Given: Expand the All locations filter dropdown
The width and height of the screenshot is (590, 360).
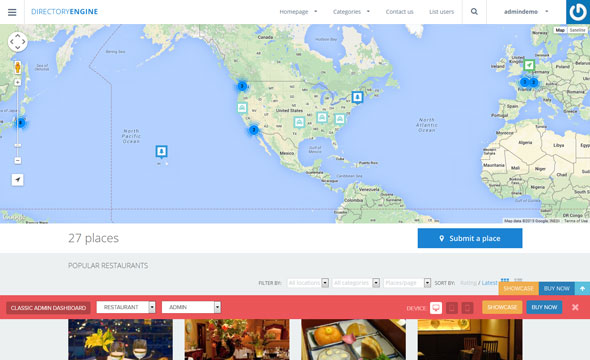Looking at the screenshot, I should (x=308, y=283).
